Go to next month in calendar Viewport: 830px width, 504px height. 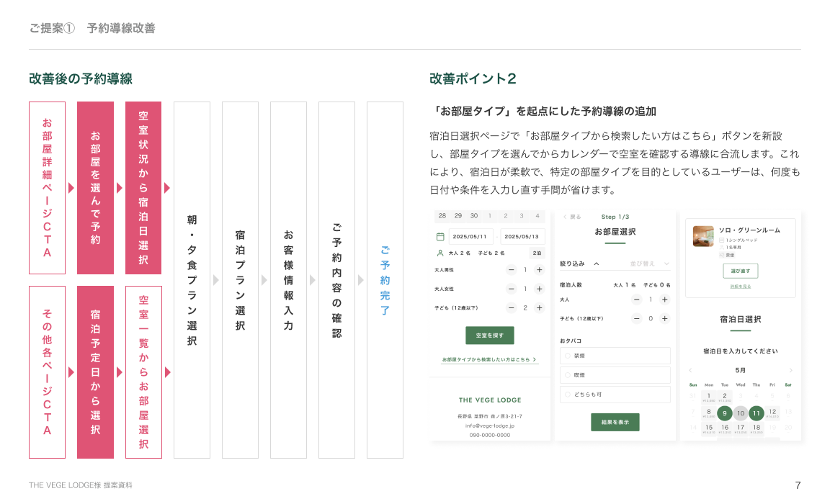(790, 370)
